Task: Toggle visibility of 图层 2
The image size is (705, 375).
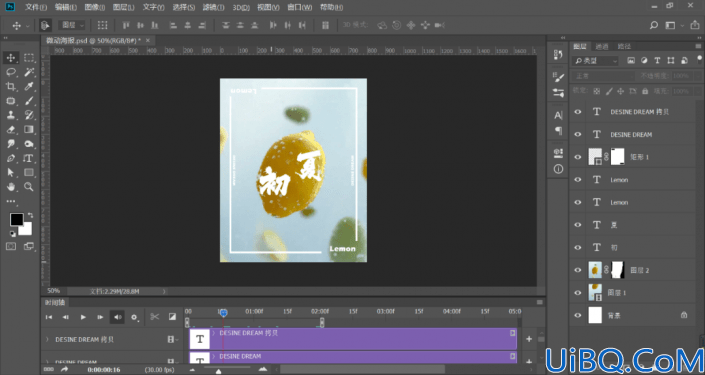Action: [578, 270]
